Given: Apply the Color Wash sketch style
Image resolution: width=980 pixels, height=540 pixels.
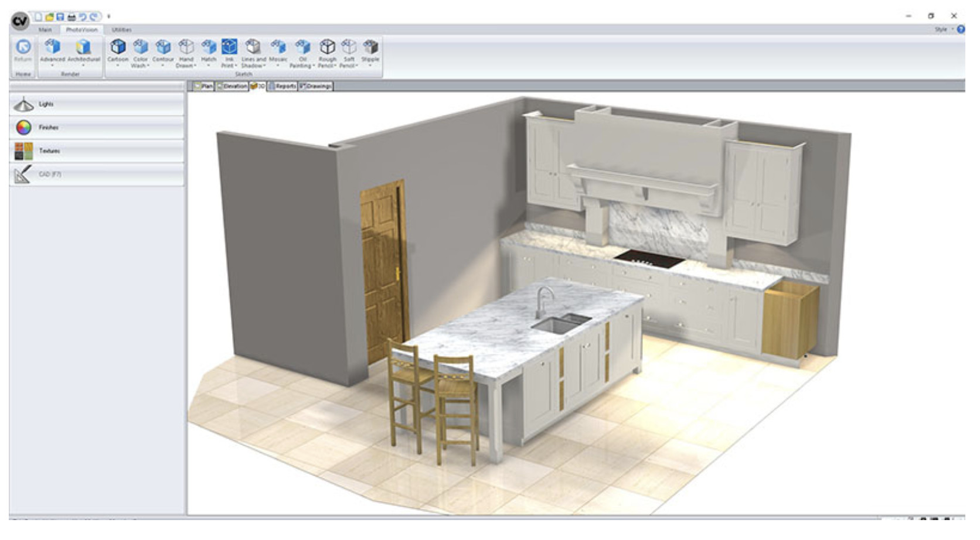Looking at the screenshot, I should click(x=140, y=53).
